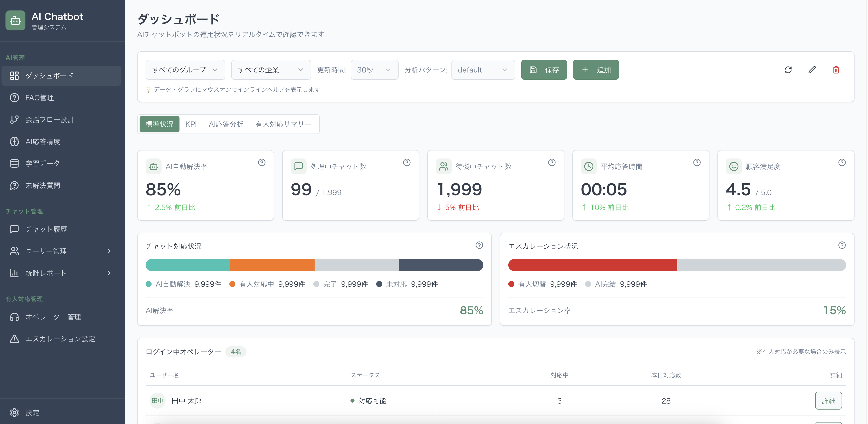Viewport: 868px width, 424px height.
Task: Go to 会話フロー設計 page
Action: coord(61,120)
